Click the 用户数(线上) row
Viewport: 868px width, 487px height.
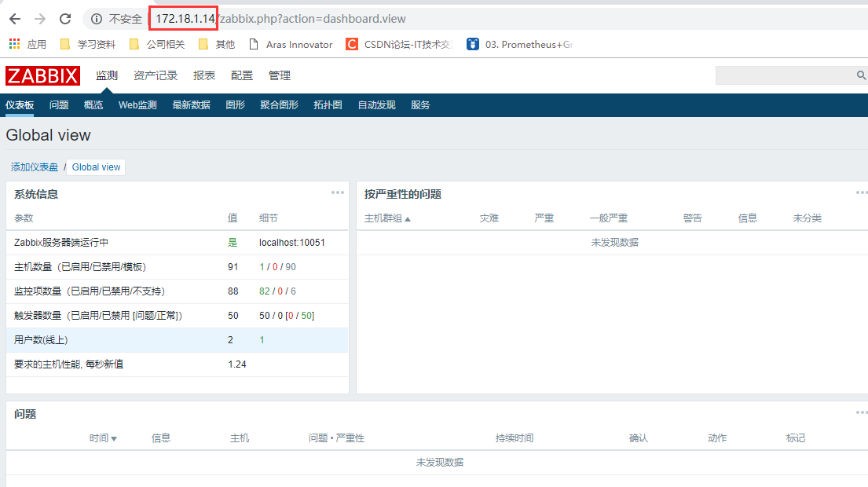(x=178, y=340)
